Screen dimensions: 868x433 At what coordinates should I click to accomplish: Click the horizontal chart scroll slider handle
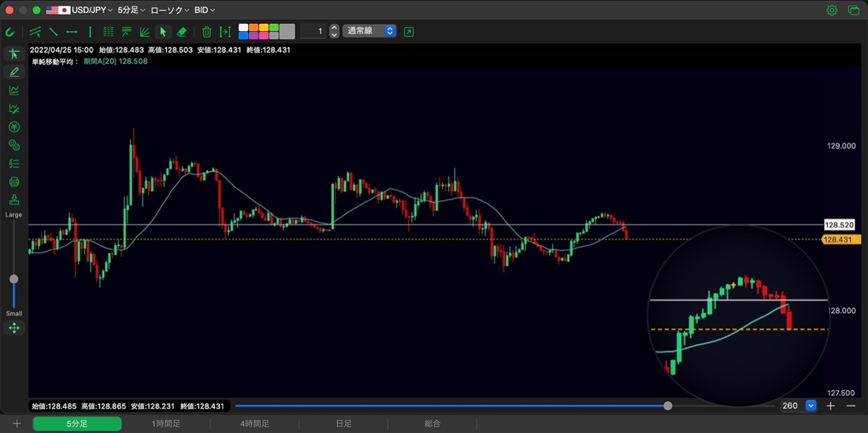pyautogui.click(x=668, y=406)
